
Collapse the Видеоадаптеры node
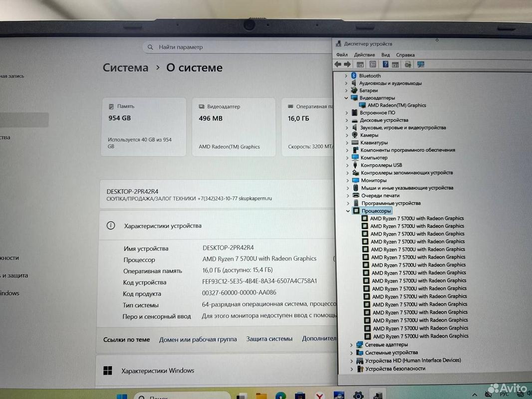[x=347, y=98]
